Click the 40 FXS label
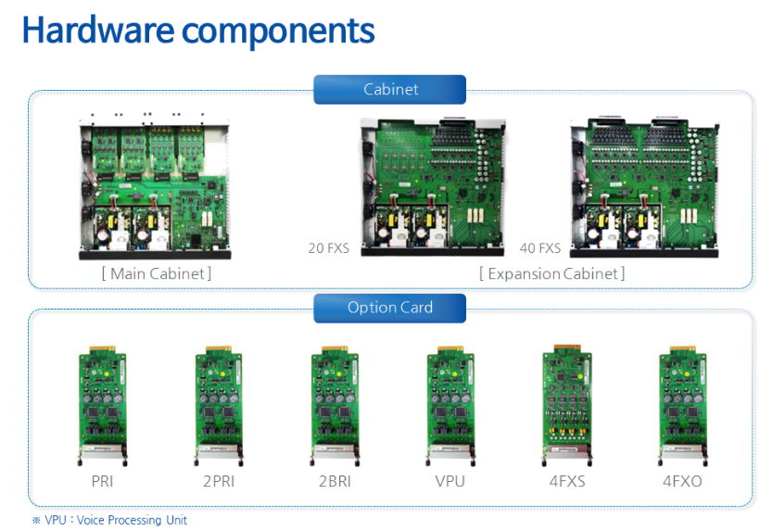This screenshot has height=532, width=760. [x=540, y=248]
